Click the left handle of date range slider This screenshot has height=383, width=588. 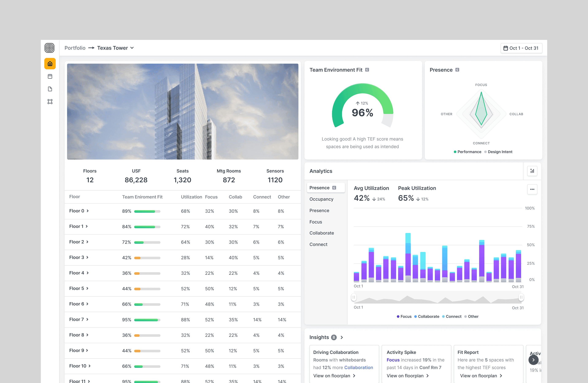354,297
